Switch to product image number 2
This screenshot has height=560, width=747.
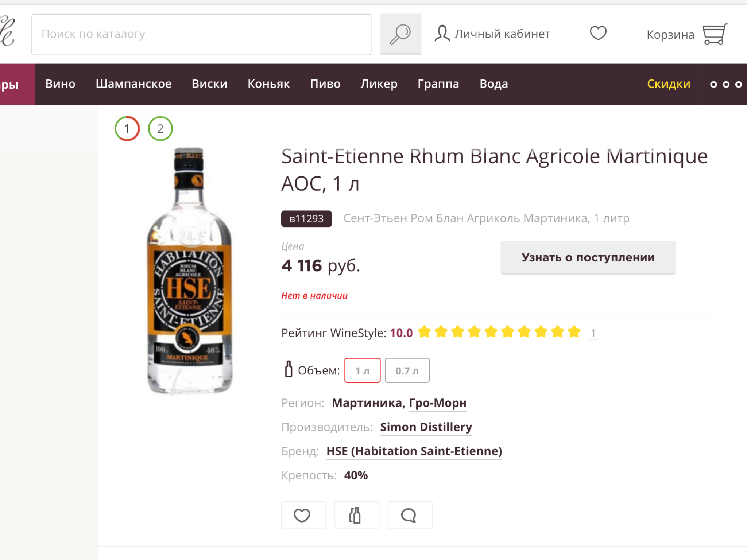pos(160,129)
